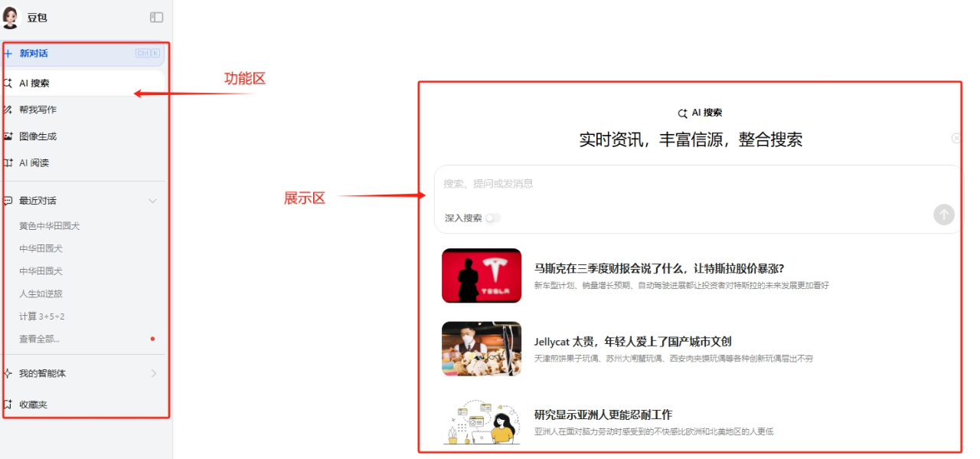Image resolution: width=980 pixels, height=459 pixels.
Task: Click the 实时资讯，丰富信源，整合搜索 heading
Action: click(x=691, y=139)
